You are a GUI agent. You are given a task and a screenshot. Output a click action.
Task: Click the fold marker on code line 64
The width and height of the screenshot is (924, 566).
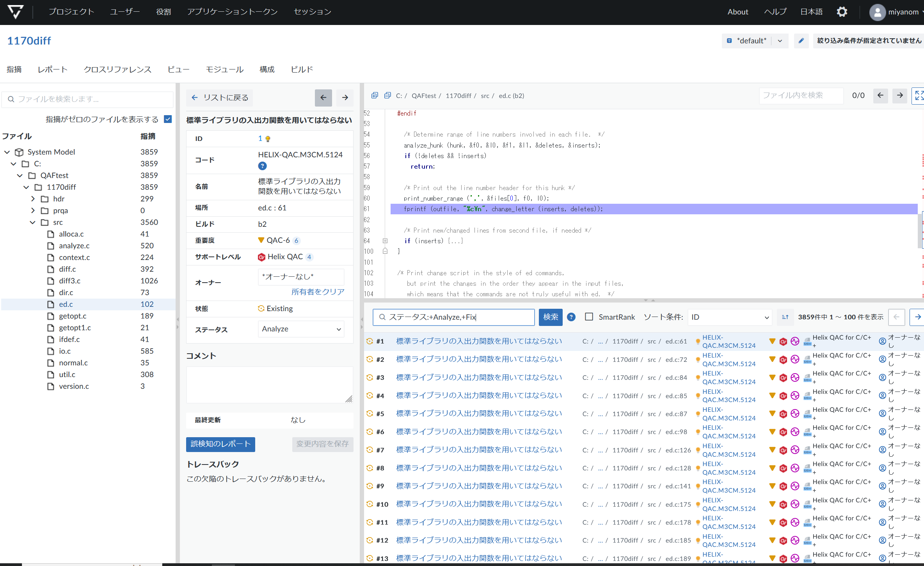pos(385,241)
